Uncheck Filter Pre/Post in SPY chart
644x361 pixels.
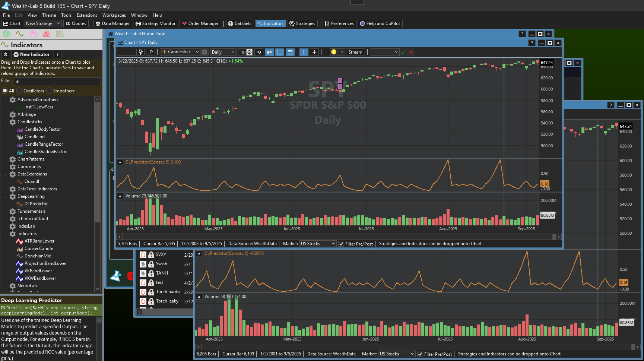341,244
